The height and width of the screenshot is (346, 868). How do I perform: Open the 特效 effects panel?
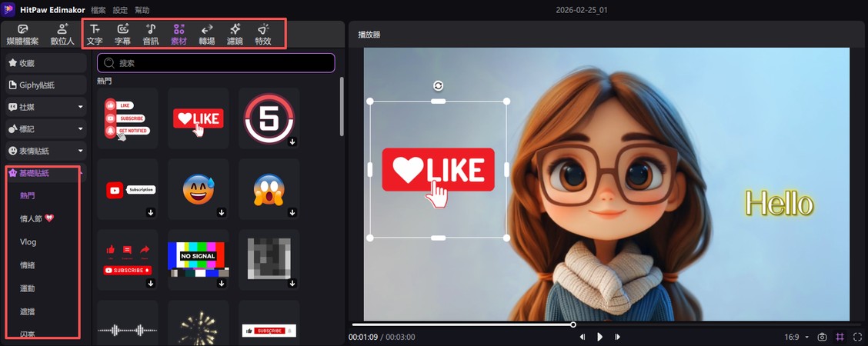pos(262,34)
